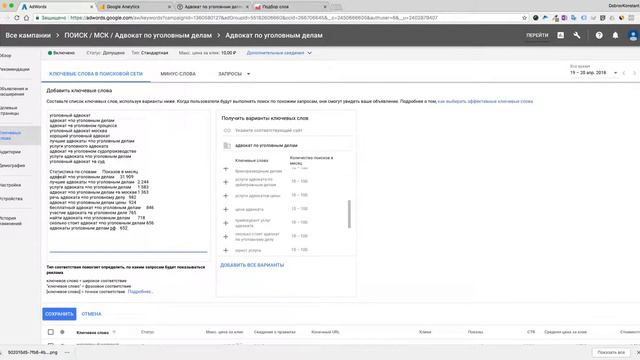Bookmark the page with star icon
The width and height of the screenshot is (640, 360).
coord(524,18)
